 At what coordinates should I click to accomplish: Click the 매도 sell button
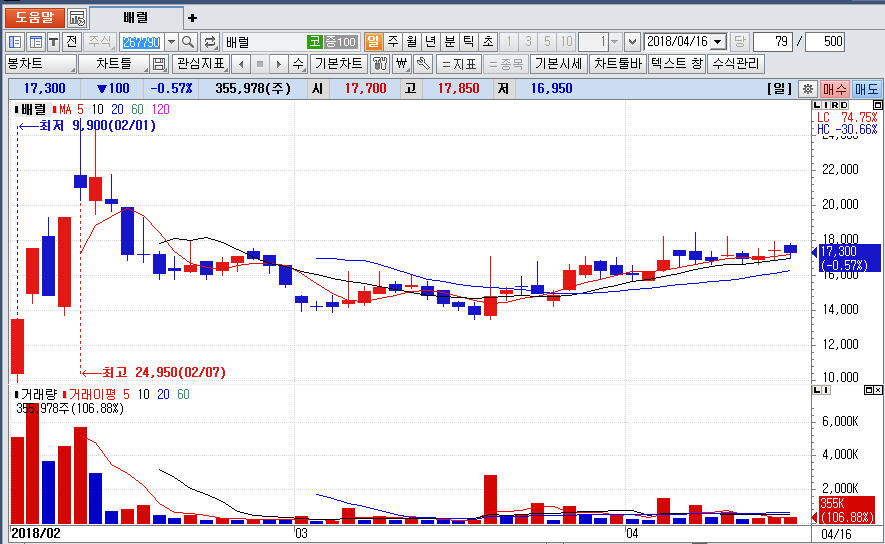[x=867, y=89]
